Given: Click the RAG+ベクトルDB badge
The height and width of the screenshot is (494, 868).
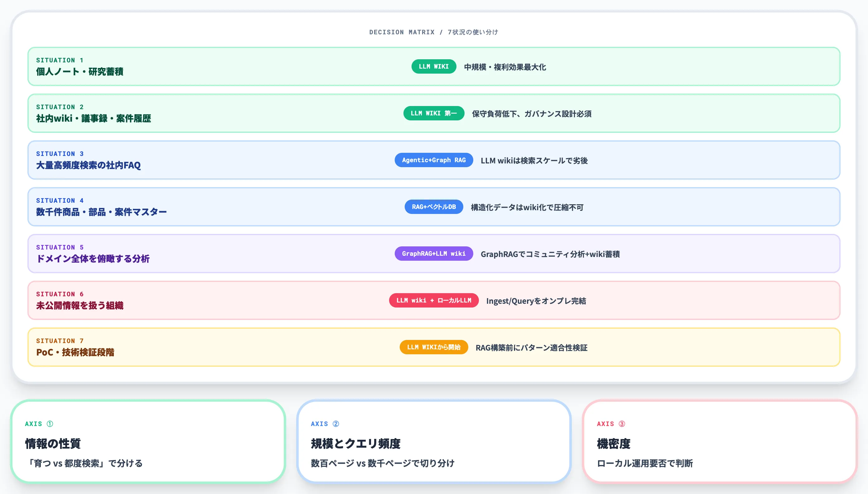Looking at the screenshot, I should coord(433,207).
